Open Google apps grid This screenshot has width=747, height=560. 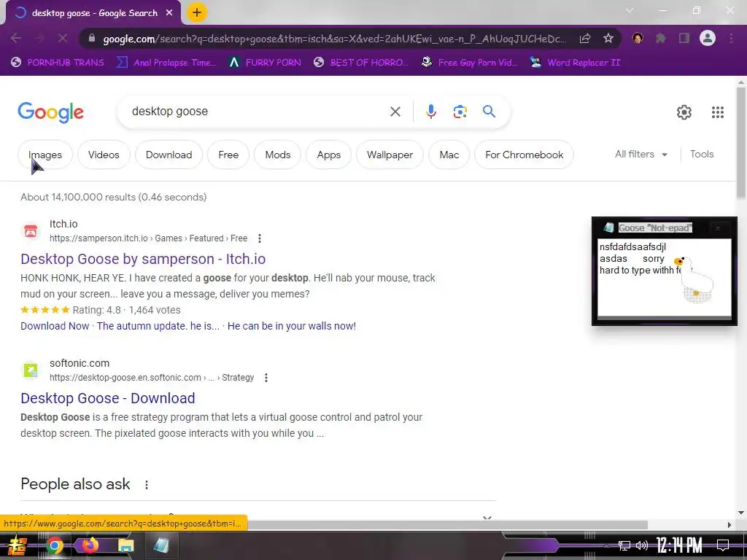click(x=718, y=112)
